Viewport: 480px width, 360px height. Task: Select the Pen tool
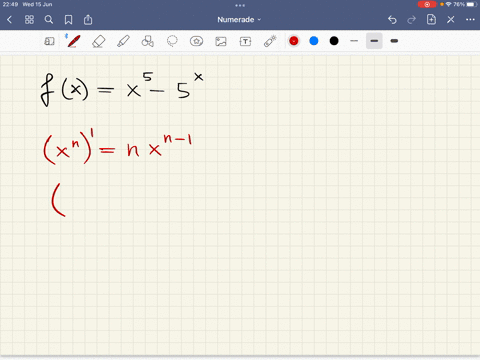pyautogui.click(x=73, y=41)
